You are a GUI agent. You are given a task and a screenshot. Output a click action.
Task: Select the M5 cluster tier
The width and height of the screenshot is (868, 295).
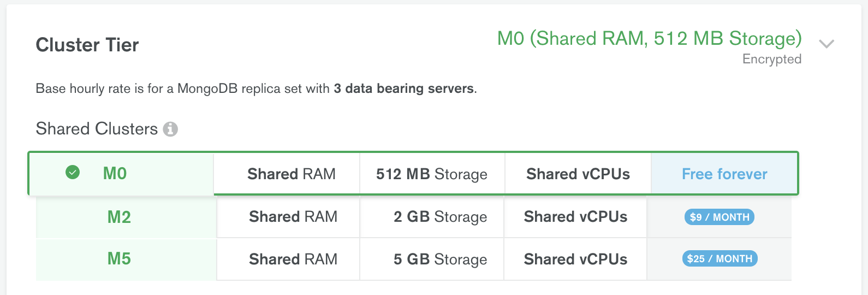[x=413, y=259]
